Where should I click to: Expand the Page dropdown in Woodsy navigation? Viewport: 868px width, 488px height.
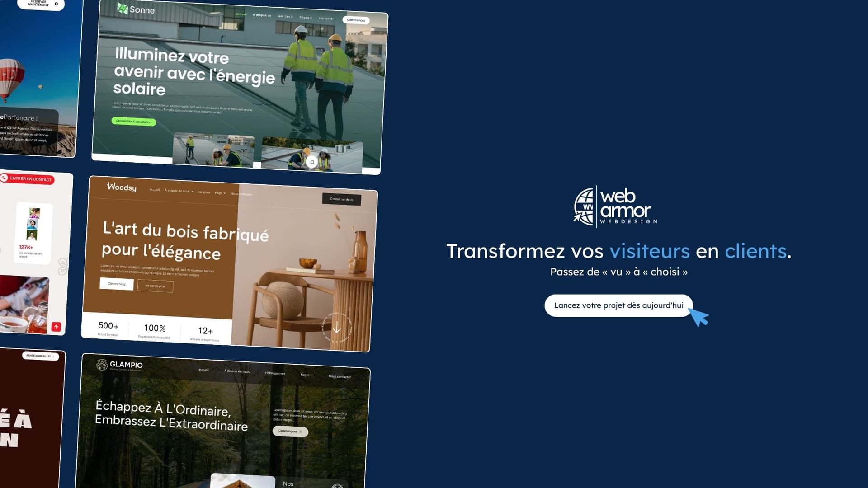pos(220,193)
